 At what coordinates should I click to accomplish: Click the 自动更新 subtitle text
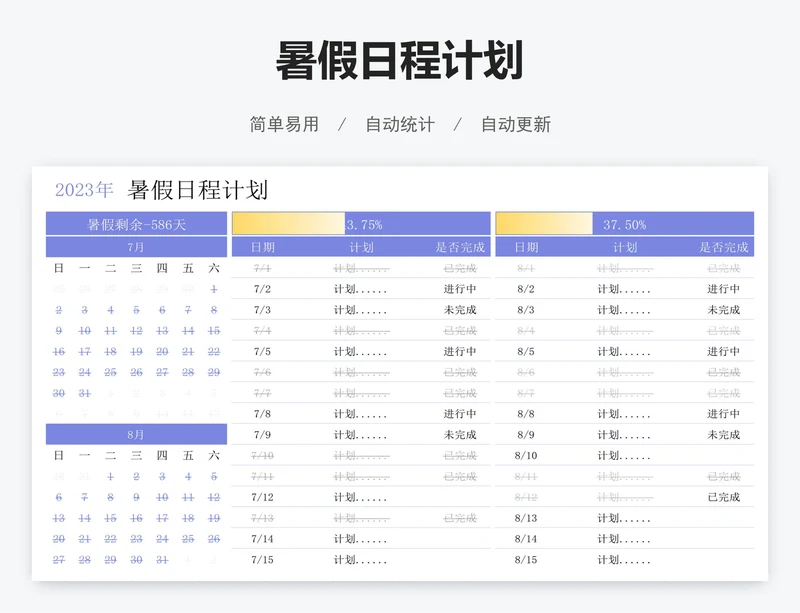pos(516,124)
